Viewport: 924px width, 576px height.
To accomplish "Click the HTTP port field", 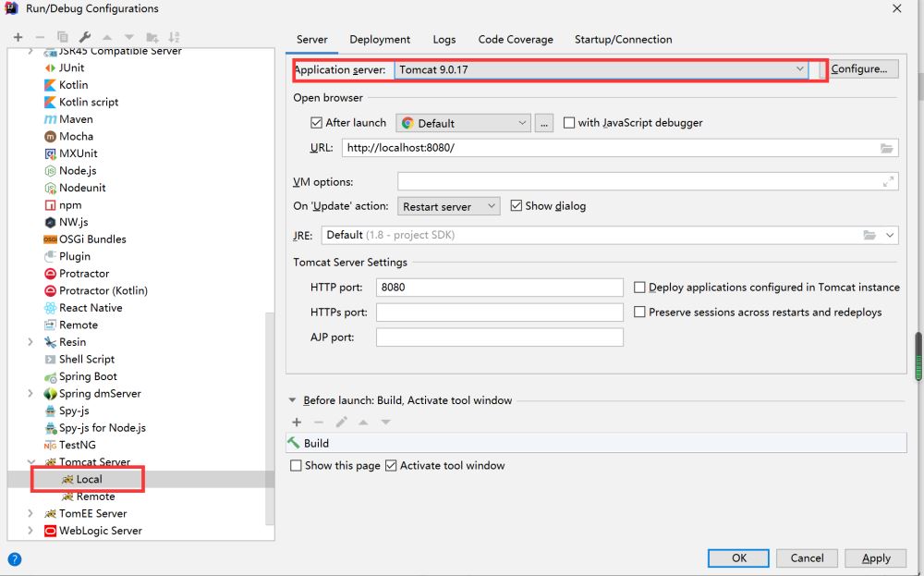I will (499, 288).
